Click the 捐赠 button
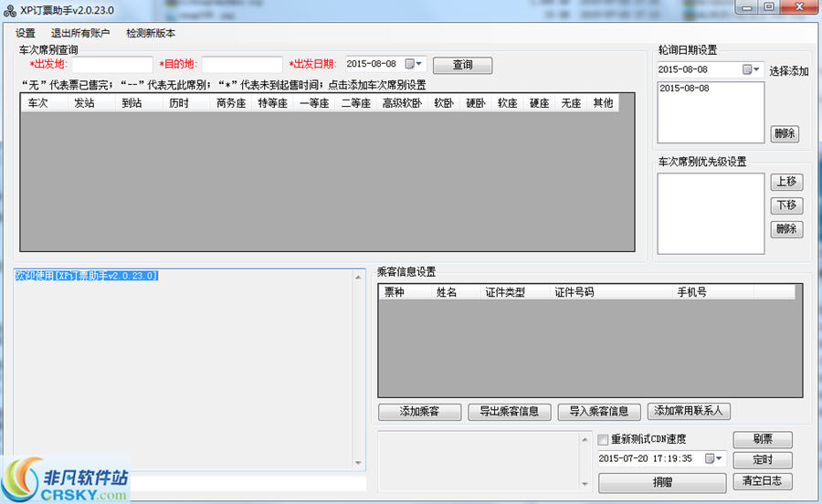The image size is (822, 504). pos(662,482)
